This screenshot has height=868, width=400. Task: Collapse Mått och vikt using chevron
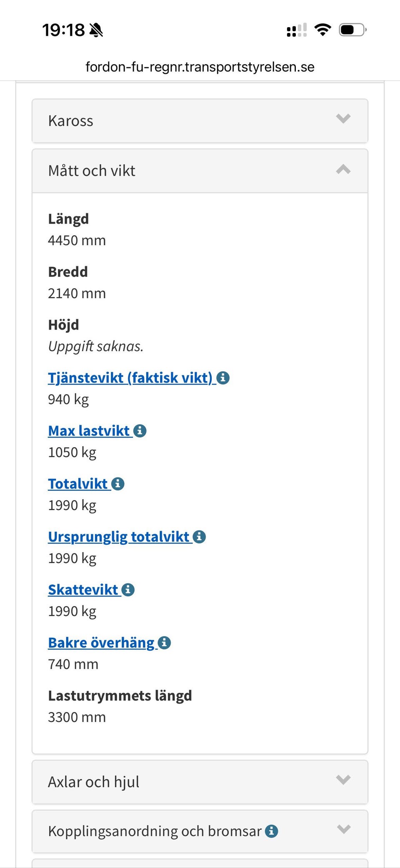tap(343, 169)
